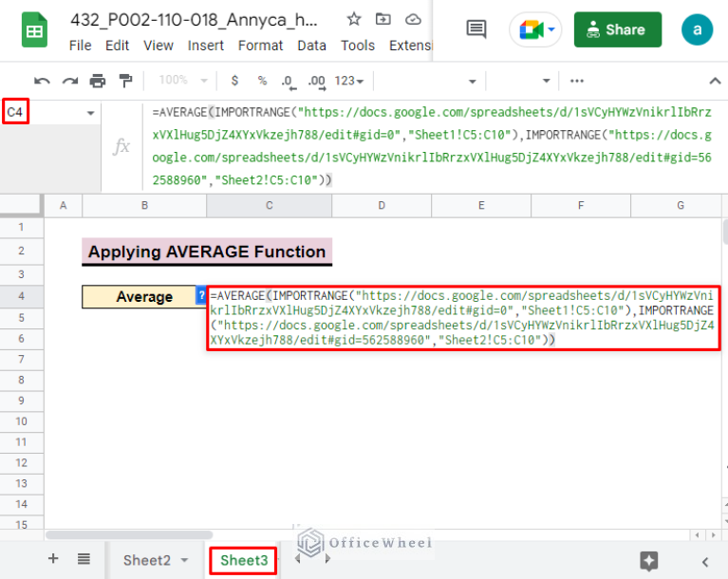
Task: Open the View menu
Action: click(159, 46)
